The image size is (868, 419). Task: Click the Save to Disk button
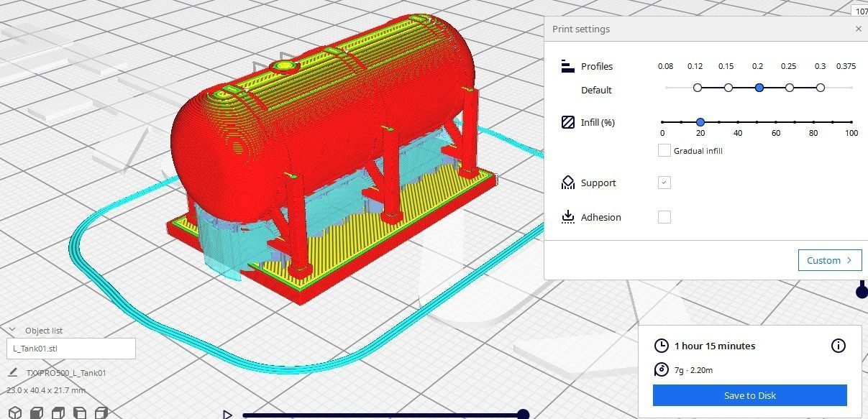[749, 395]
